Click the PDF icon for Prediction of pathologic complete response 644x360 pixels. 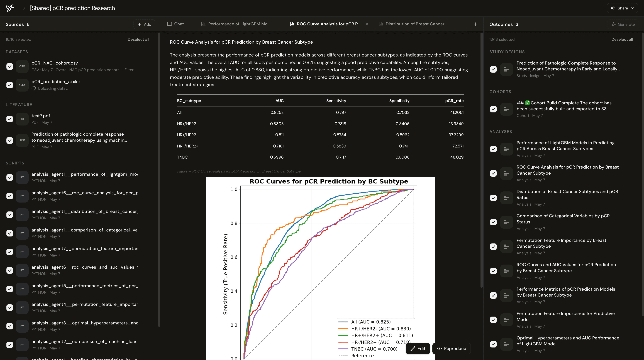(22, 140)
